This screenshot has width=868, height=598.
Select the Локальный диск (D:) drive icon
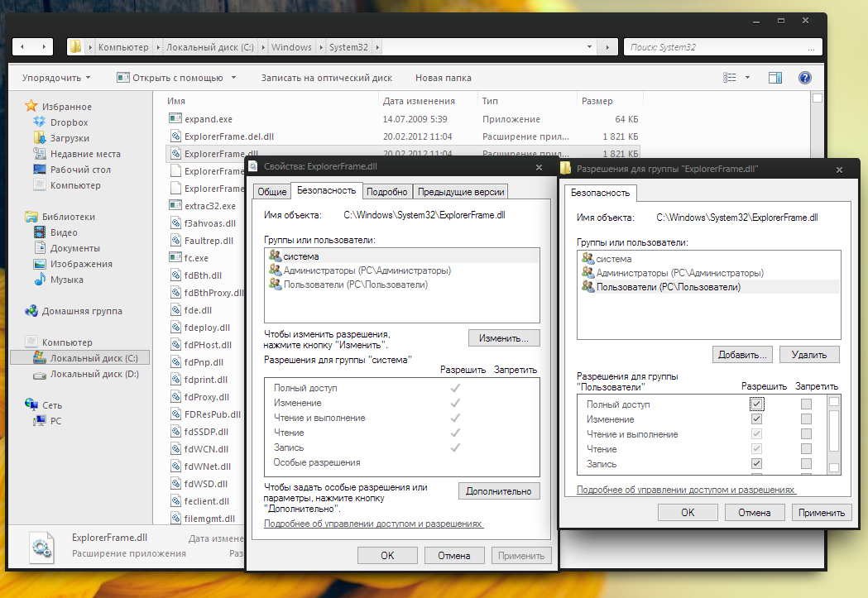[39, 375]
